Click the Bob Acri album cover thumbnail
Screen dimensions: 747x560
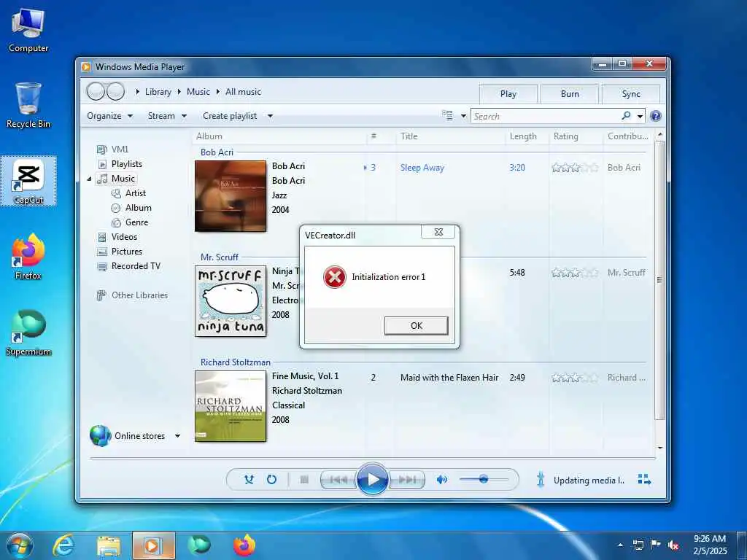[231, 196]
